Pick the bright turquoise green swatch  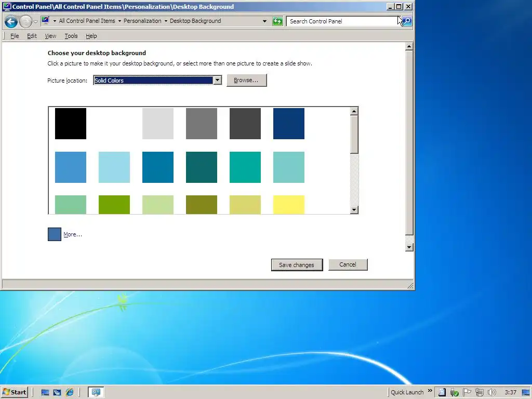point(245,167)
